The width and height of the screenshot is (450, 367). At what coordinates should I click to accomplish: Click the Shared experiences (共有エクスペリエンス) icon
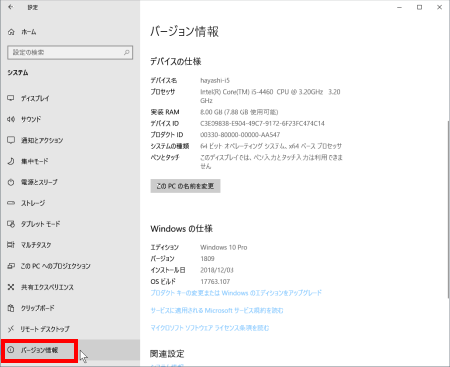coord(11,287)
